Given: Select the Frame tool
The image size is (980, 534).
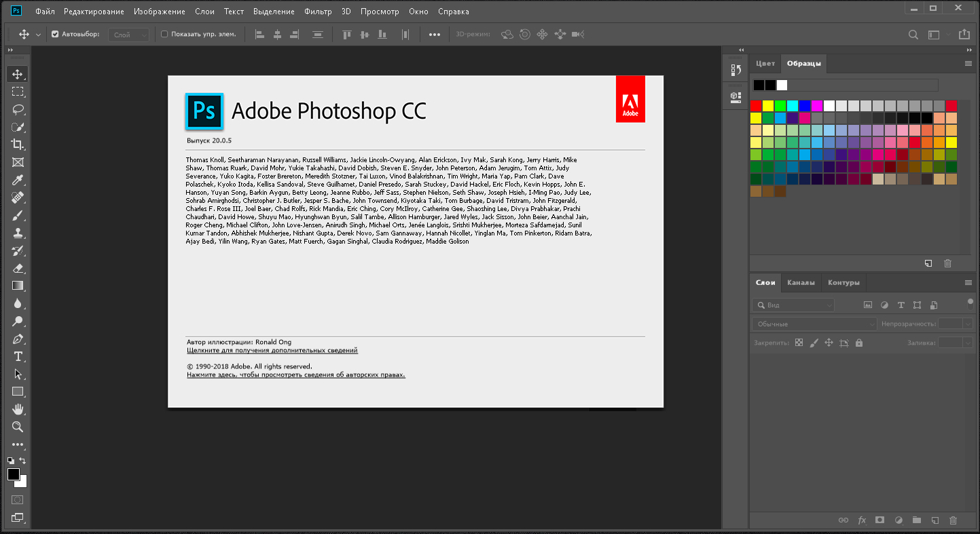Looking at the screenshot, I should click(18, 162).
